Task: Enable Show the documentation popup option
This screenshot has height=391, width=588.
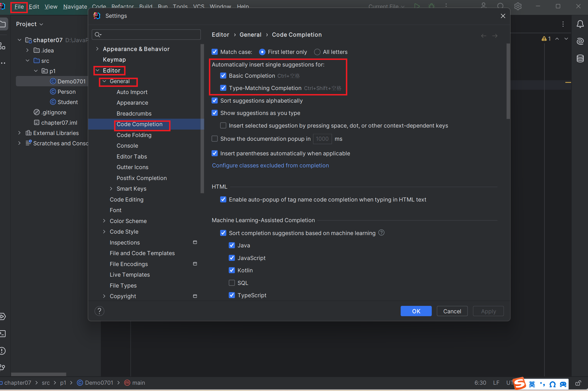Action: pos(215,139)
